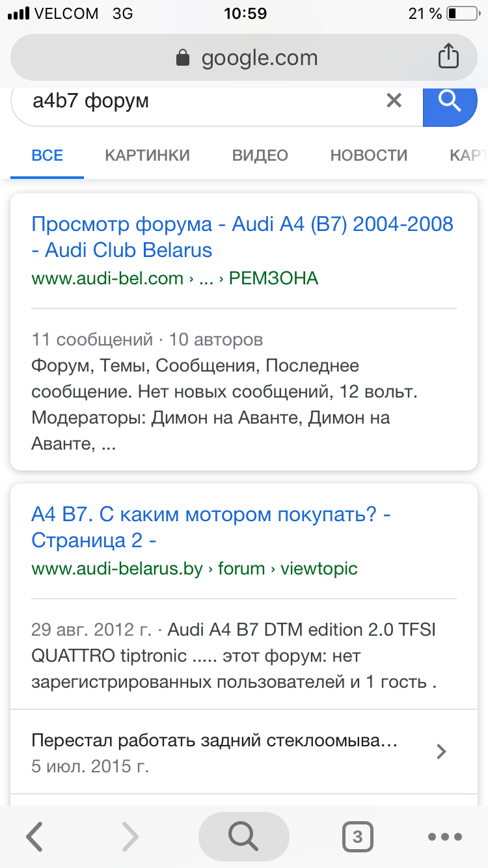Select the ВСЕ results tab

47,156
